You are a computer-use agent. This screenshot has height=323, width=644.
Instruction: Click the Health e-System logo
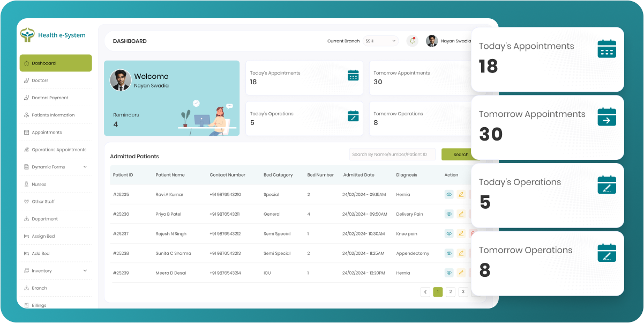click(x=53, y=35)
